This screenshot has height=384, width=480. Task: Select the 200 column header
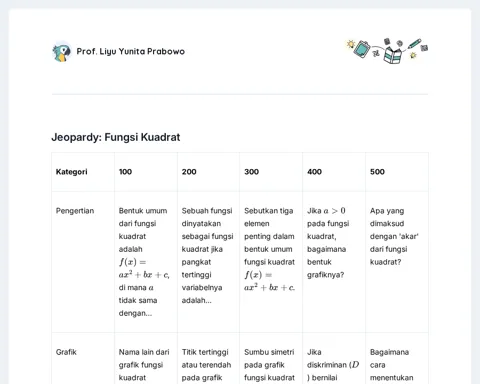(x=208, y=172)
